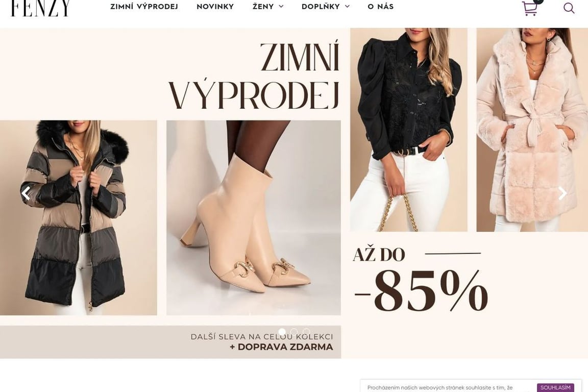588x392 pixels.
Task: Open the shopping cart icon
Action: 529,8
